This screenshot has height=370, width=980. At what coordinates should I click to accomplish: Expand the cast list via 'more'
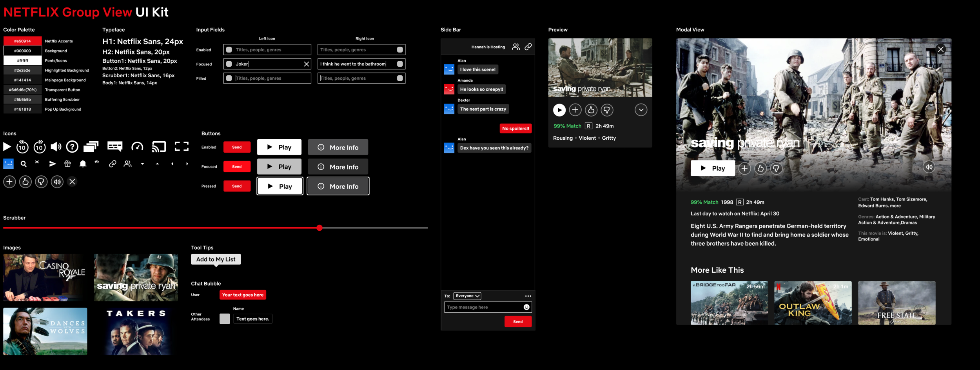point(895,206)
